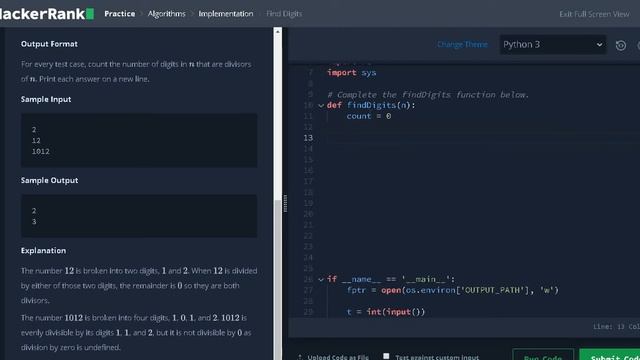Viewport: 640px width, 360px height.
Task: Click the Submit Code button
Action: [x=610, y=355]
